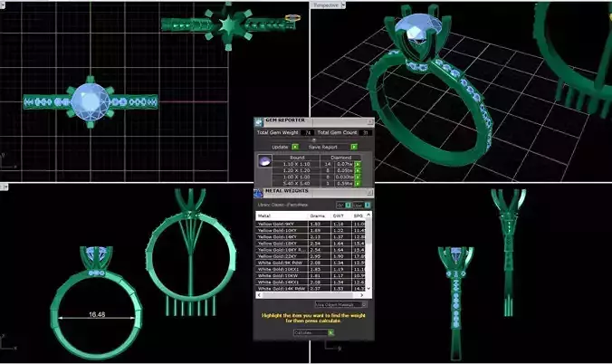Click the 1.00 X 1.00 gem size cell

[296, 177]
